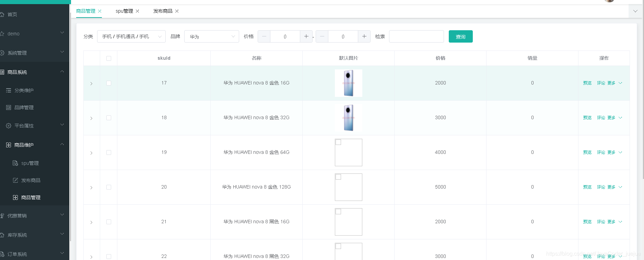644x260 pixels.
Task: Increase the minimum price with plus button
Action: tap(306, 36)
